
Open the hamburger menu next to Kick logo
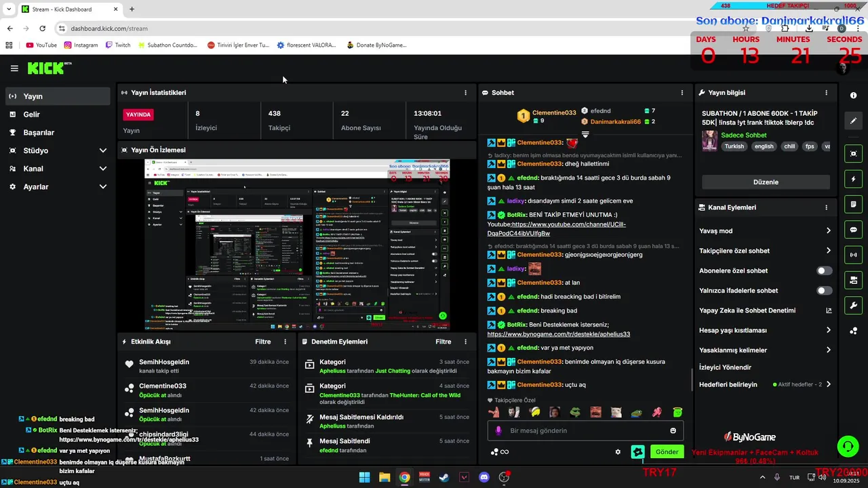click(14, 68)
